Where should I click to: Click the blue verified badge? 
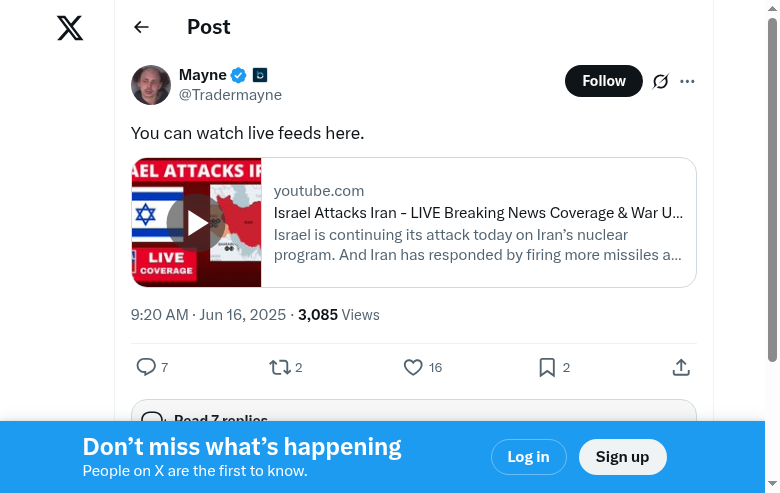point(239,75)
